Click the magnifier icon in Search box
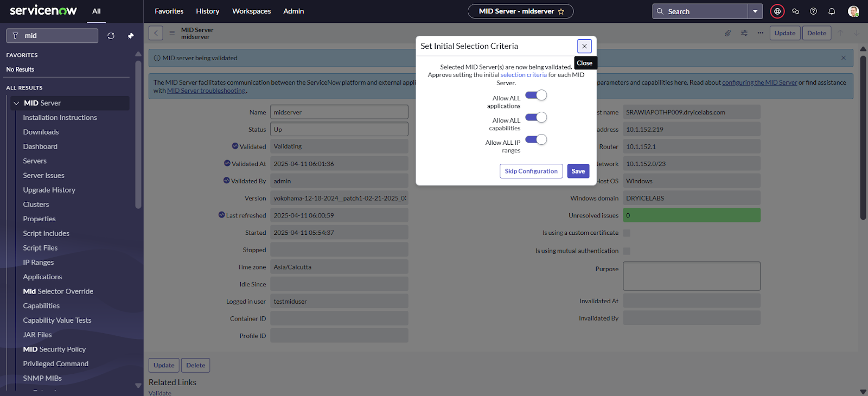 coord(660,11)
